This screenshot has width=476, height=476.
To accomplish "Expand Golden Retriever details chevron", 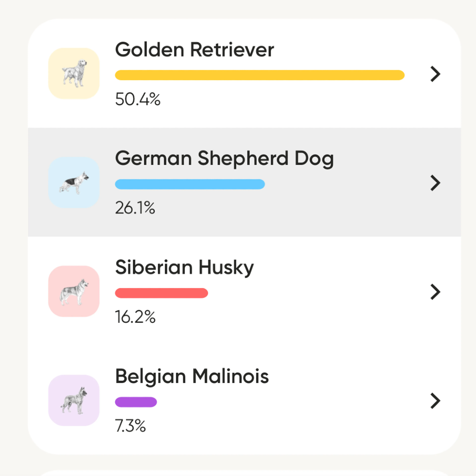I will 435,74.
